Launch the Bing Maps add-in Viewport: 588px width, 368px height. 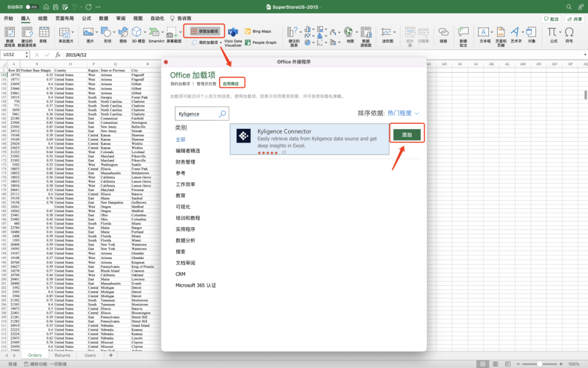(258, 32)
